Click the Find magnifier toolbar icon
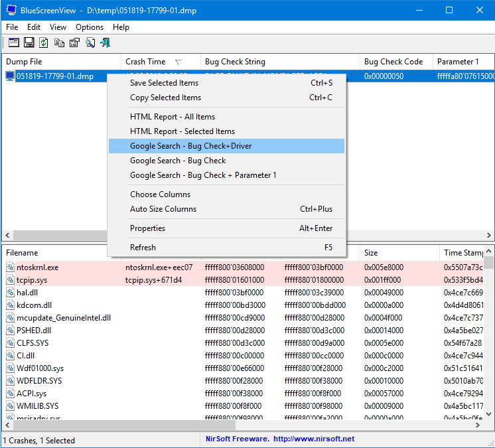The height and width of the screenshot is (448, 495). (x=90, y=43)
